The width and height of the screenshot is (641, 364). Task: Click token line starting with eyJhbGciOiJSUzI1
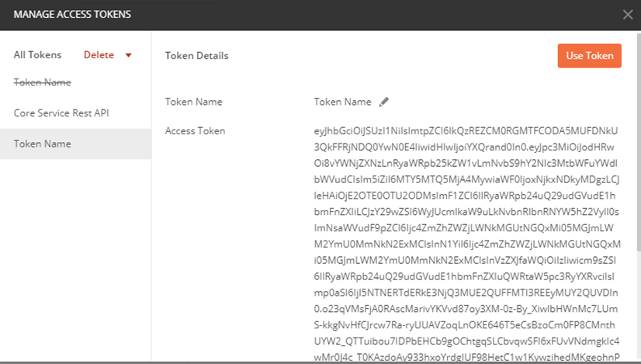click(466, 131)
